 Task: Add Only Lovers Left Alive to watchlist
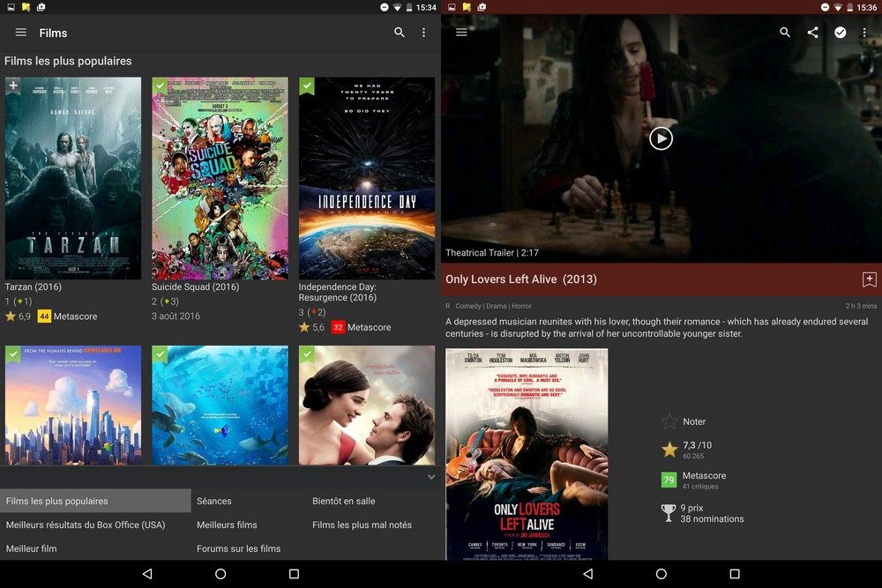(869, 279)
